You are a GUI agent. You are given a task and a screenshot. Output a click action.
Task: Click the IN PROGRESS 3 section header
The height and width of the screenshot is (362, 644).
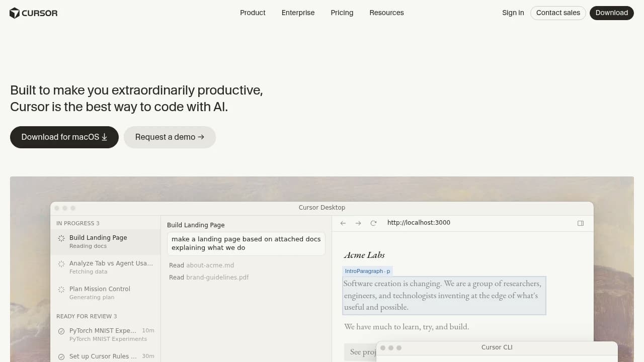78,223
